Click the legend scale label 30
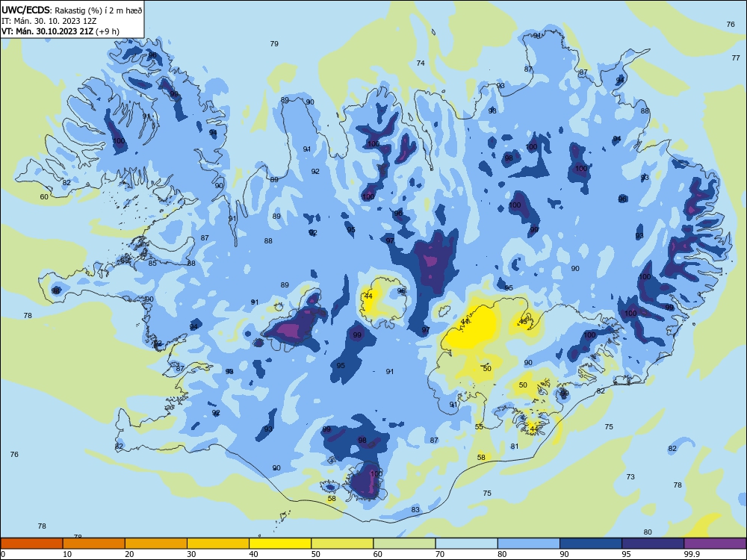 [191, 554]
